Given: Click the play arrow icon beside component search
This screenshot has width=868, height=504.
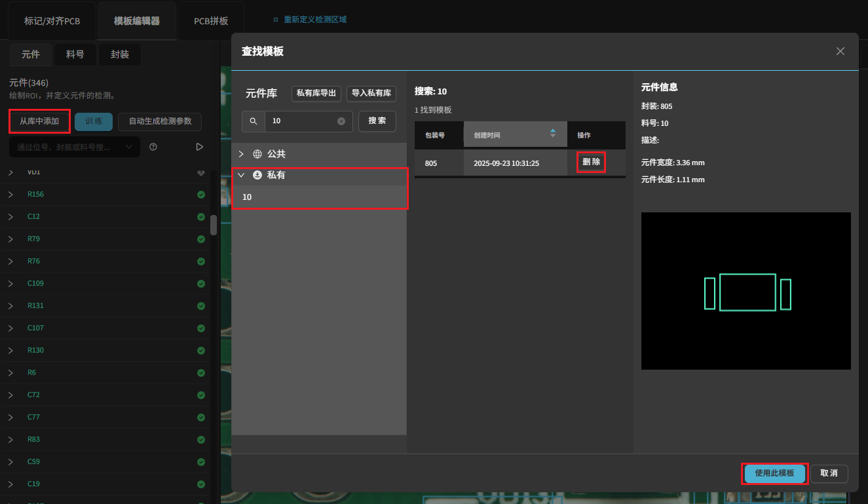Looking at the screenshot, I should [x=200, y=147].
